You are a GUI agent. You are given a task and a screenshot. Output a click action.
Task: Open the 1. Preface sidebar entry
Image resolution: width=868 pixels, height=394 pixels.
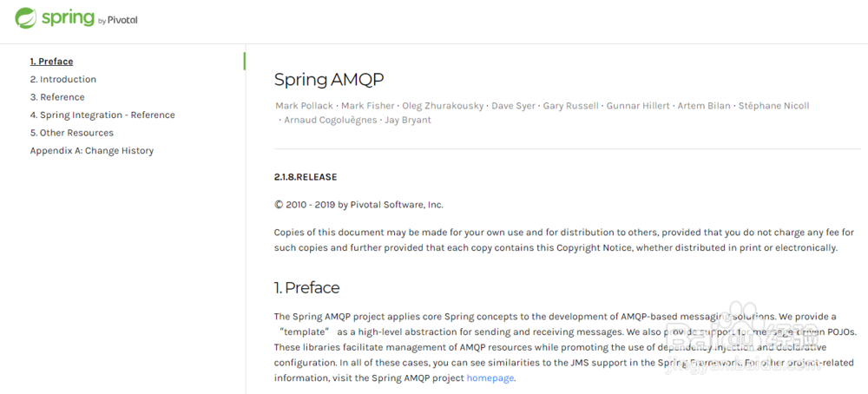pyautogui.click(x=51, y=62)
